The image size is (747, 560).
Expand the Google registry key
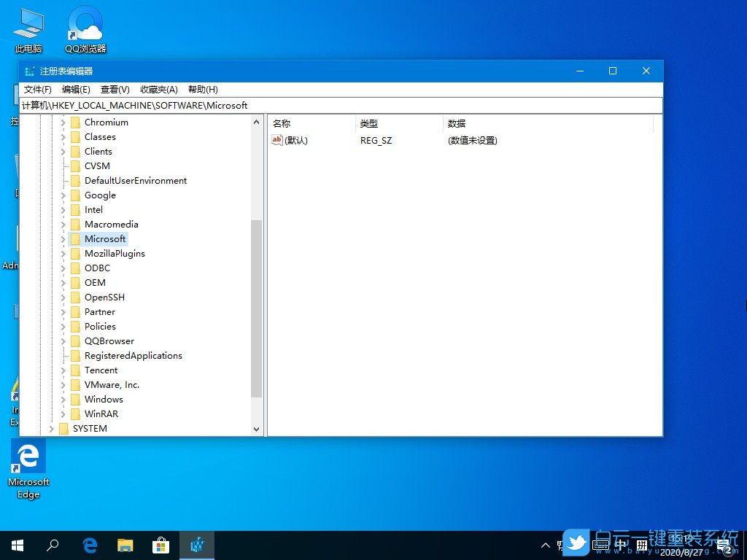coord(62,195)
